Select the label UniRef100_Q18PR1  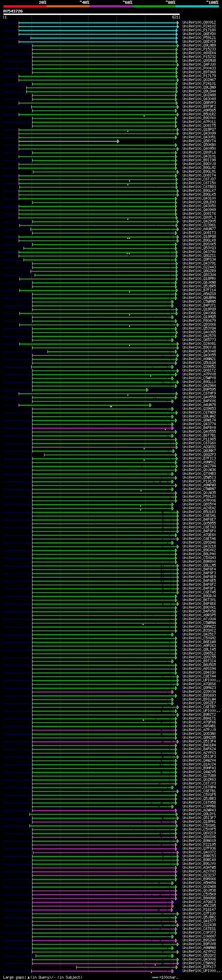coord(199,822)
